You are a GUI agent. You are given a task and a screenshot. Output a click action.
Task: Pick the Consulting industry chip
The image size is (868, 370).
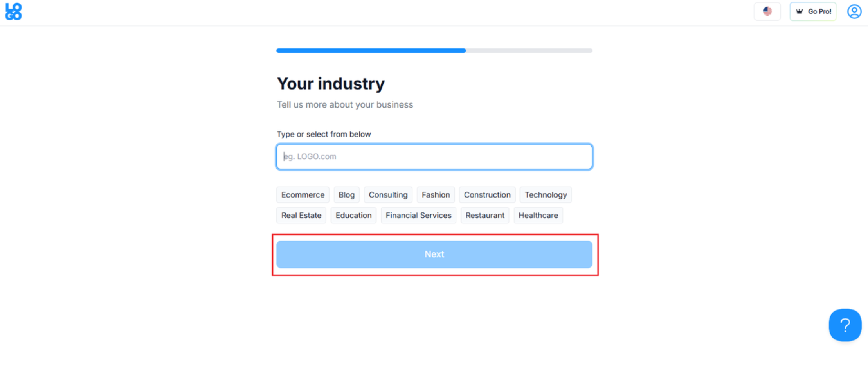tap(388, 195)
